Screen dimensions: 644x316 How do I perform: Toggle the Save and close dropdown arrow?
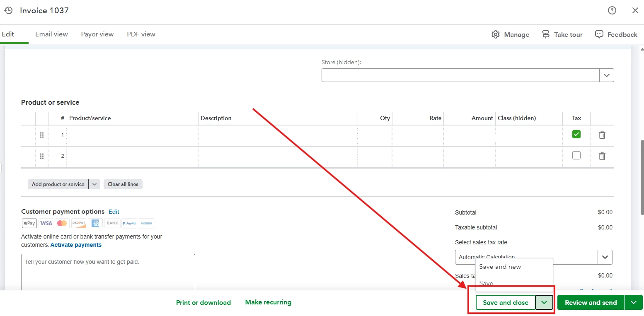point(544,302)
